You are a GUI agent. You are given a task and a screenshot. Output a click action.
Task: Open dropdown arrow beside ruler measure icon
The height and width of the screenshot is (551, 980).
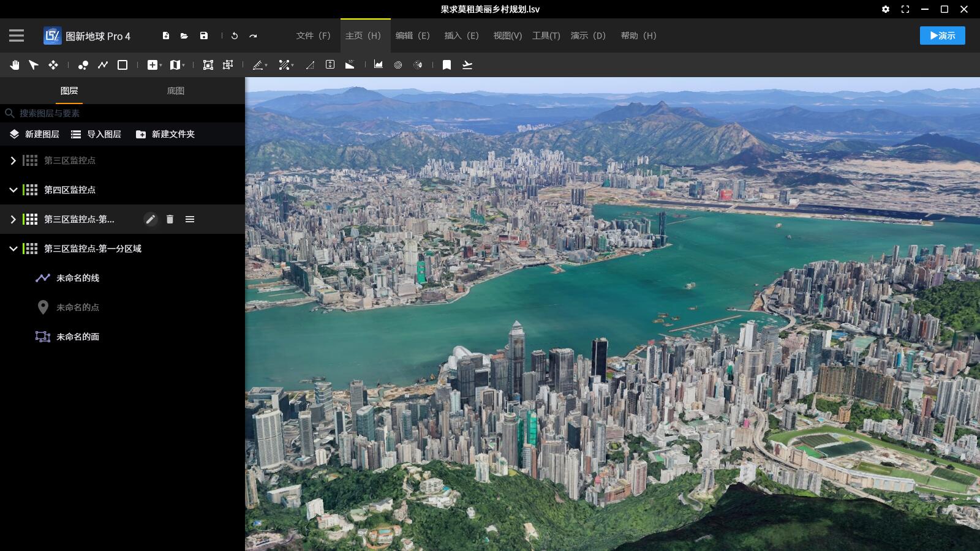266,66
